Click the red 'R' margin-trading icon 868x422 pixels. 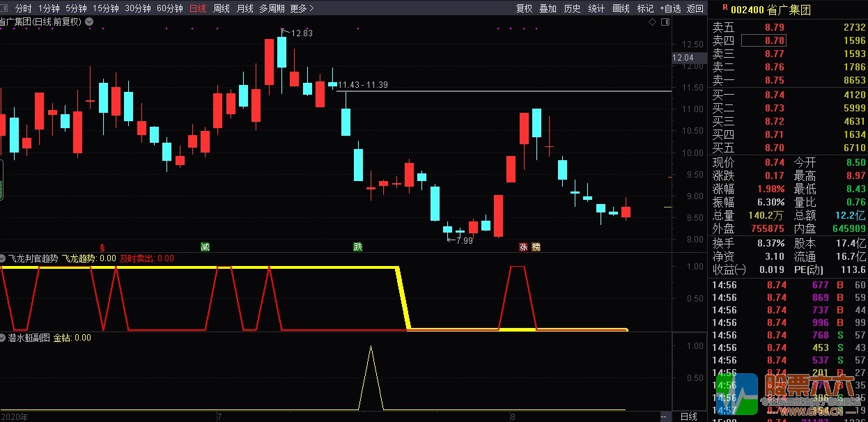tap(724, 8)
